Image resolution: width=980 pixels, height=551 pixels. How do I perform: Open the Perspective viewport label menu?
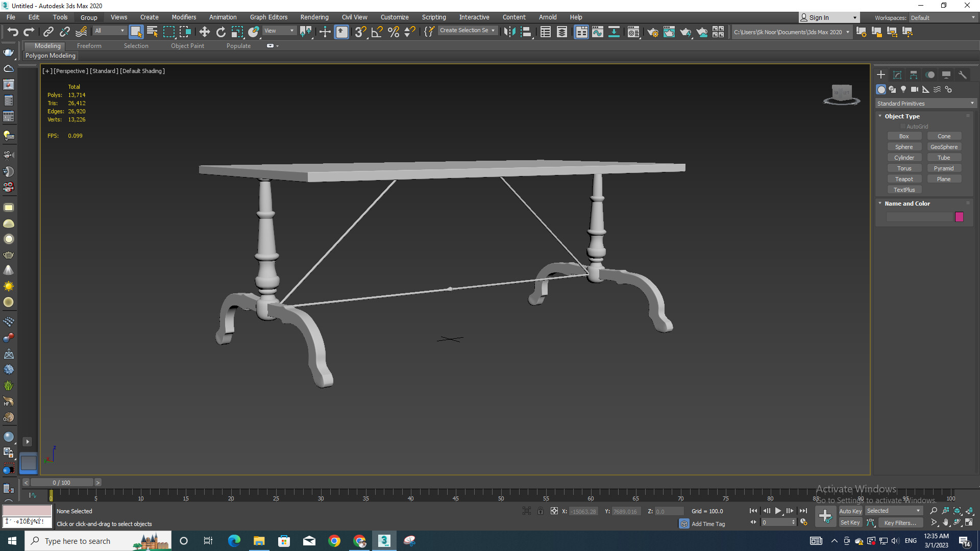pos(71,71)
